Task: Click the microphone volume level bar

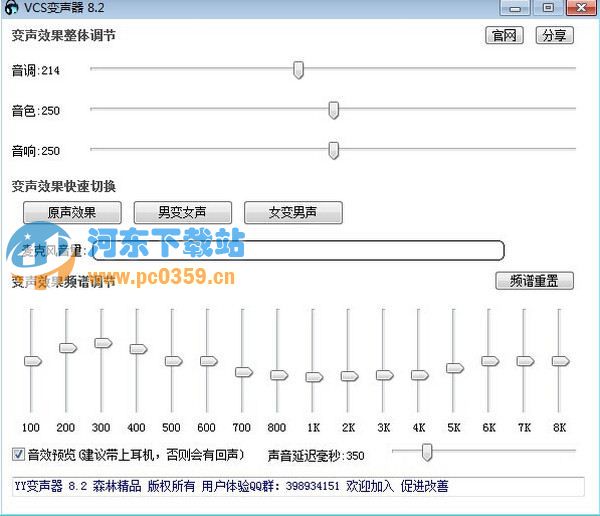Action: coord(298,250)
